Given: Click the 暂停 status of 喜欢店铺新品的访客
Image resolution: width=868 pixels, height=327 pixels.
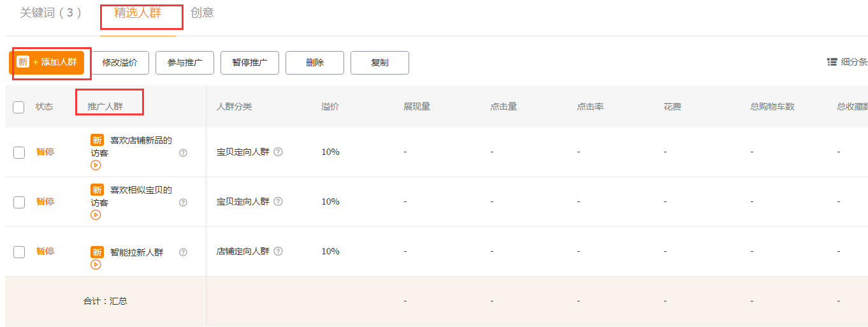Looking at the screenshot, I should tap(45, 152).
